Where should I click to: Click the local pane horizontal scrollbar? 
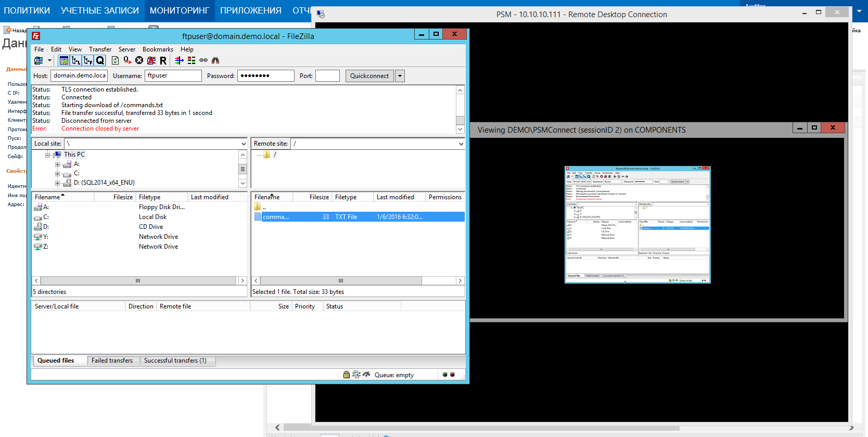(x=139, y=281)
